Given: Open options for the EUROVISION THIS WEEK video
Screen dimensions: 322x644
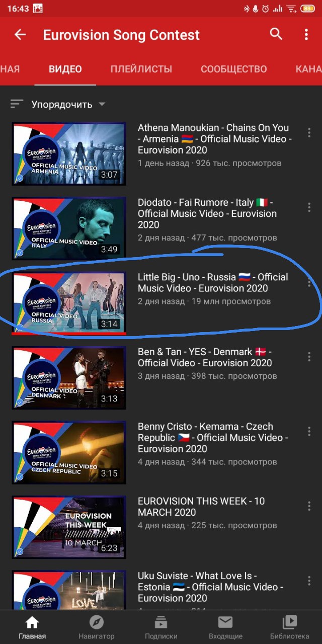Looking at the screenshot, I should click(309, 506).
